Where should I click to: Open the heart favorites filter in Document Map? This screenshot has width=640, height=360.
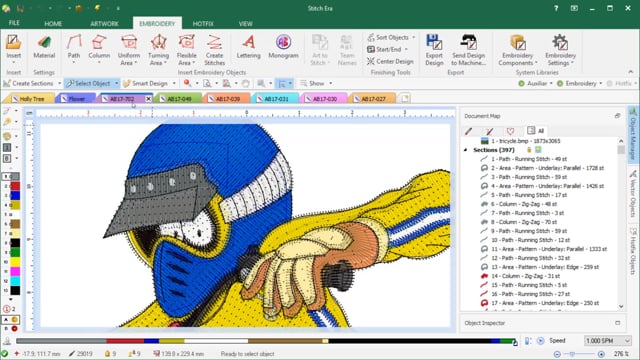click(x=510, y=131)
